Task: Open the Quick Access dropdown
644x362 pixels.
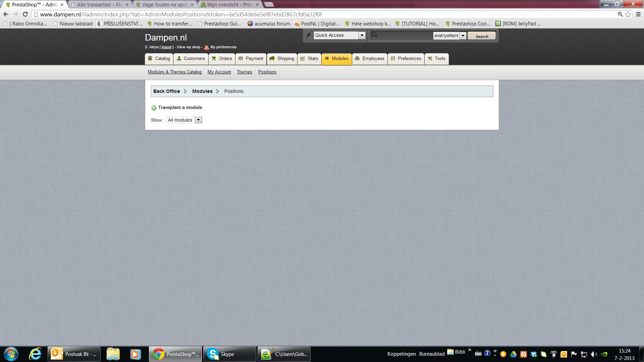Action: pyautogui.click(x=362, y=35)
